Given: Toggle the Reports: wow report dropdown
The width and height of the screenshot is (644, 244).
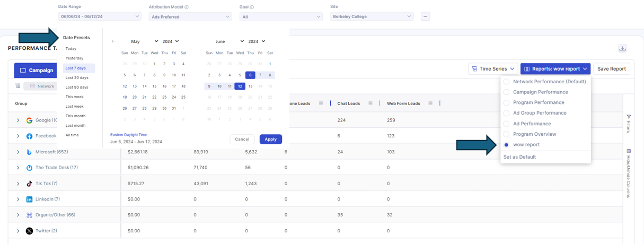Looking at the screenshot, I should coord(555,68).
